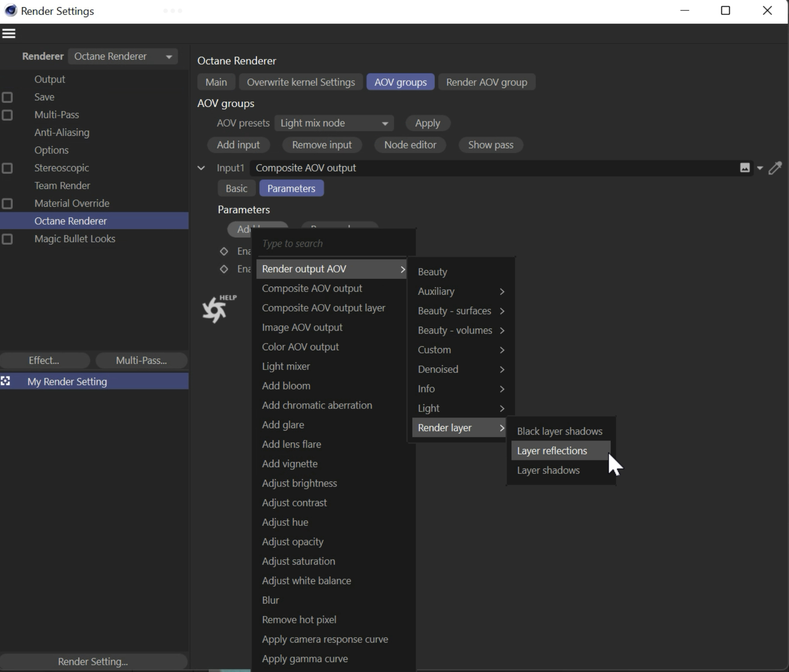Collapse the Input1 section chevron

coord(201,168)
